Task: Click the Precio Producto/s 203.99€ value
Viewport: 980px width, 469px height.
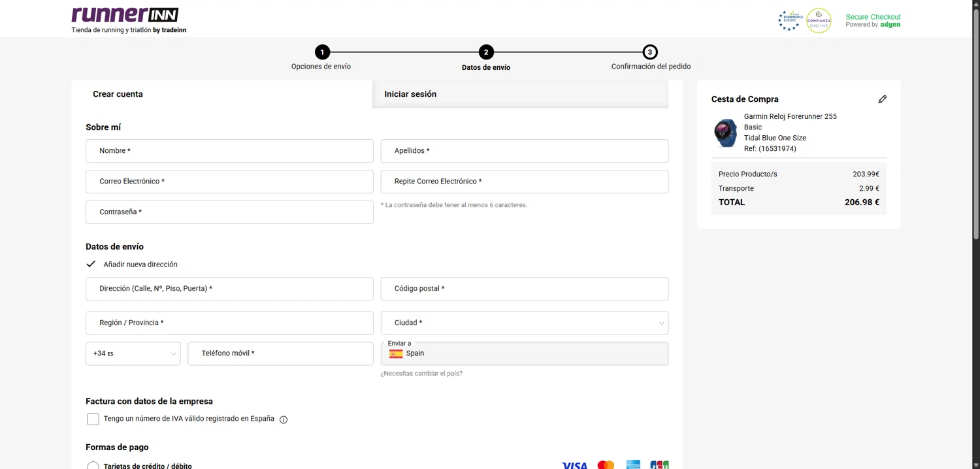Action: tap(866, 174)
